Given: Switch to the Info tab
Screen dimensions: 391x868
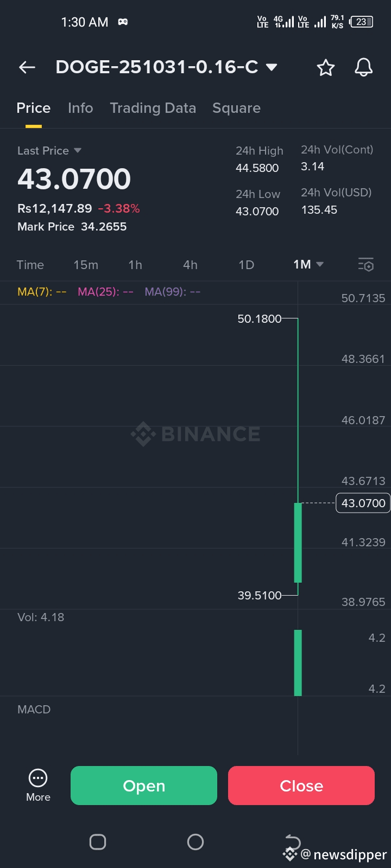Looking at the screenshot, I should point(80,108).
